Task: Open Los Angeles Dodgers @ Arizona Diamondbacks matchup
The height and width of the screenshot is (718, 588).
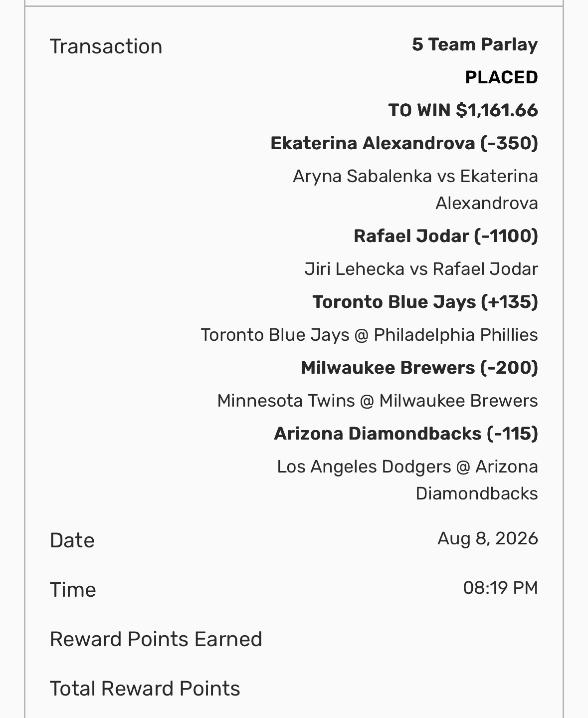Action: pyautogui.click(x=407, y=480)
